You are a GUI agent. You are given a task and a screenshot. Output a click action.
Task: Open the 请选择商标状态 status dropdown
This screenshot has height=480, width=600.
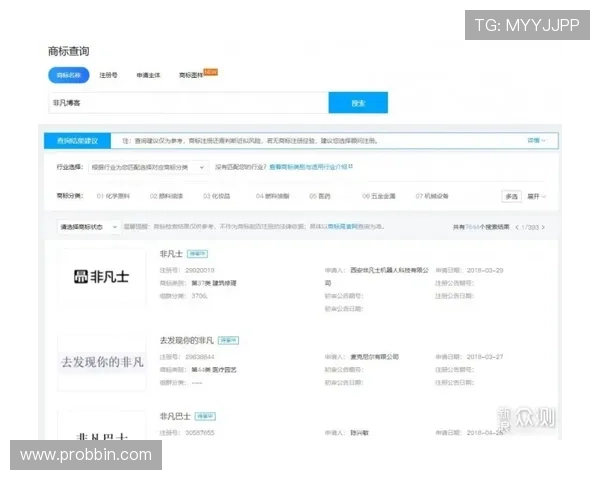(89, 227)
